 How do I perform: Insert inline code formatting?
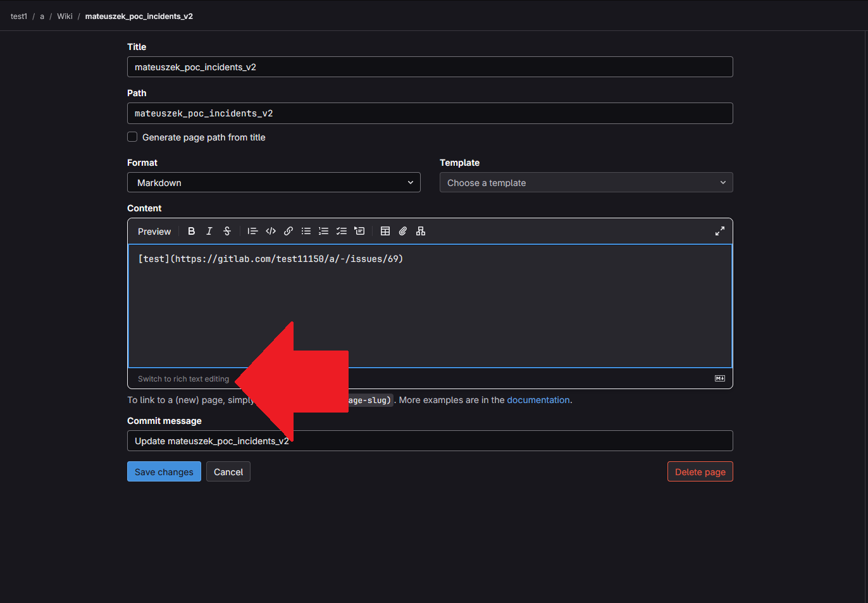pyautogui.click(x=271, y=232)
